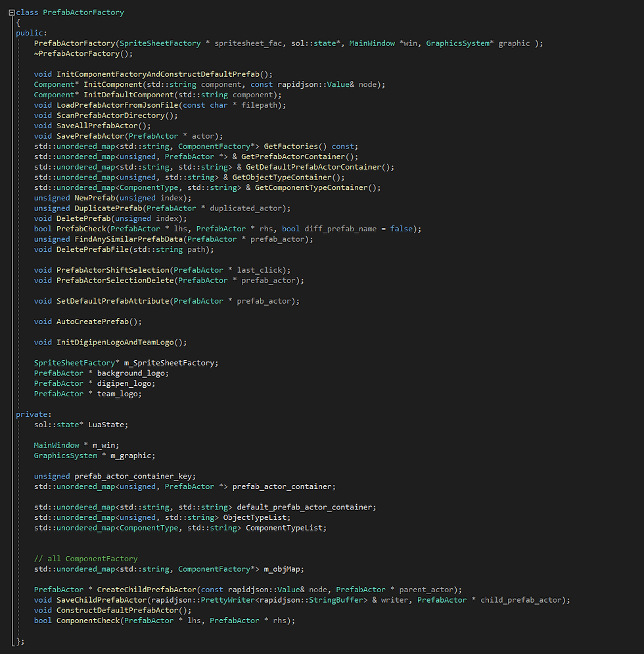
Task: Click AutoCreatePrefab function name
Action: [93, 322]
